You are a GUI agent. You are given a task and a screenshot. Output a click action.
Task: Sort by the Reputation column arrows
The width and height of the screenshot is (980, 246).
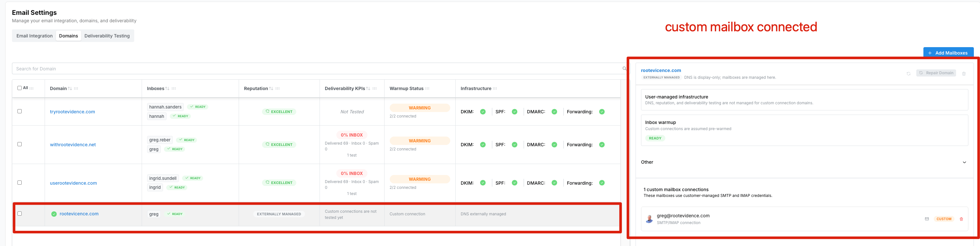pyautogui.click(x=271, y=88)
